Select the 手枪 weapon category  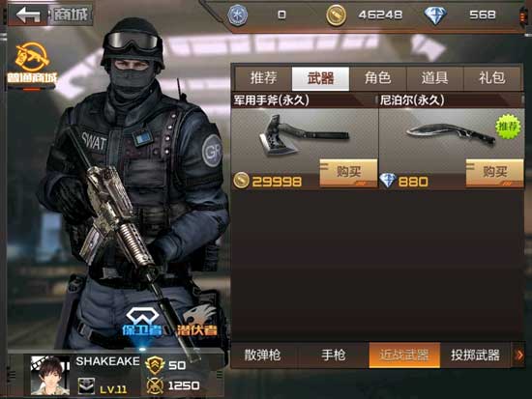(x=333, y=356)
